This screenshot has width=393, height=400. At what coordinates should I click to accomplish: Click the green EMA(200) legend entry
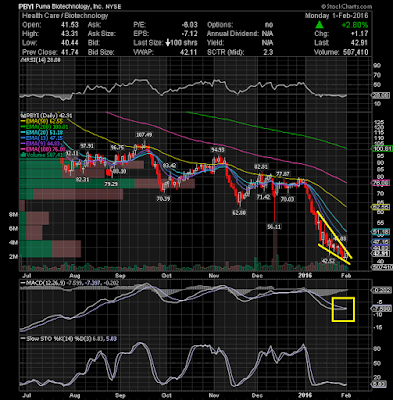44,127
